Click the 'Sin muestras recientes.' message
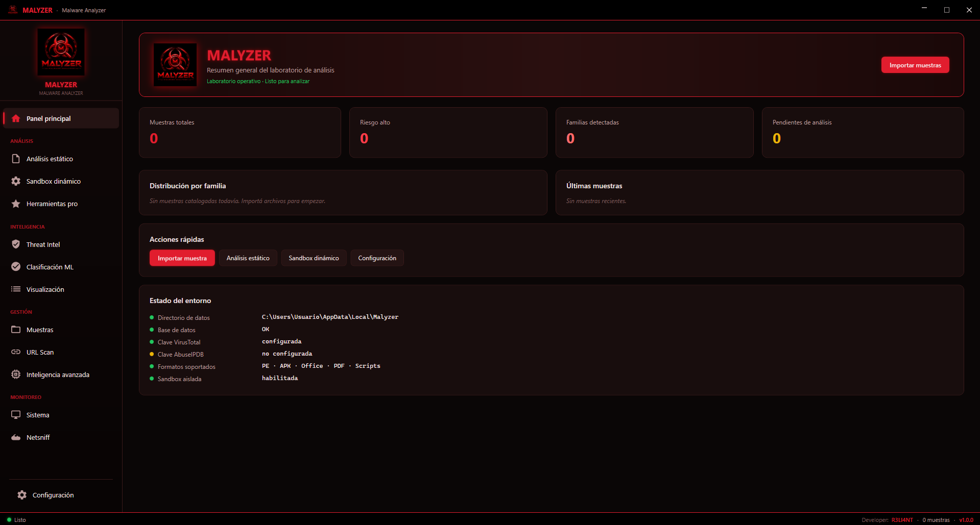This screenshot has width=980, height=525. coord(596,201)
